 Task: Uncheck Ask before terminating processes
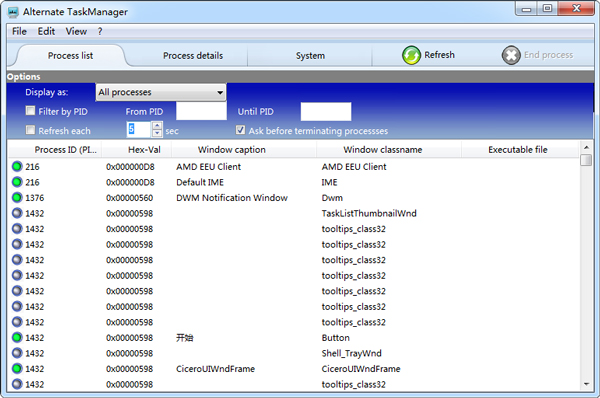pyautogui.click(x=240, y=130)
